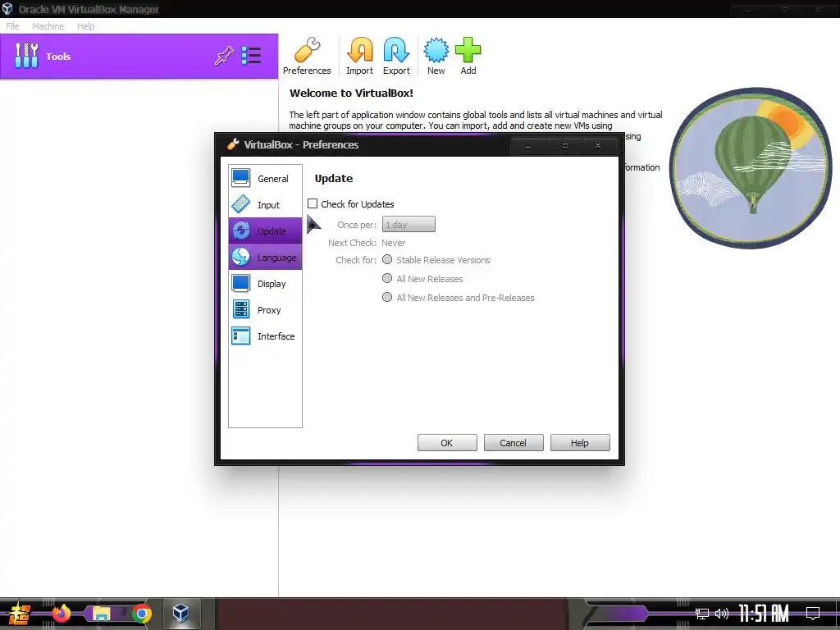The image size is (840, 630).
Task: Select the Tools entry in left pane
Action: [x=139, y=57]
